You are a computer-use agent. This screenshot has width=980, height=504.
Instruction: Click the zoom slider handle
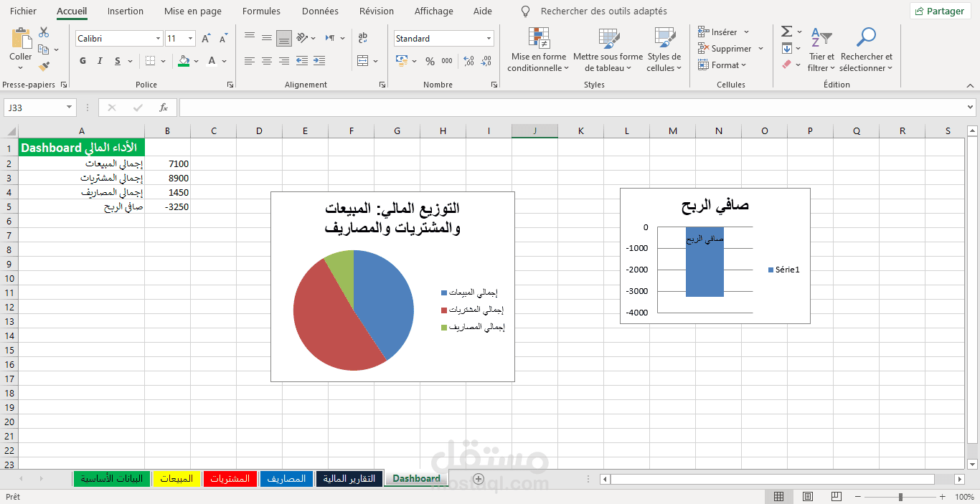click(x=901, y=497)
